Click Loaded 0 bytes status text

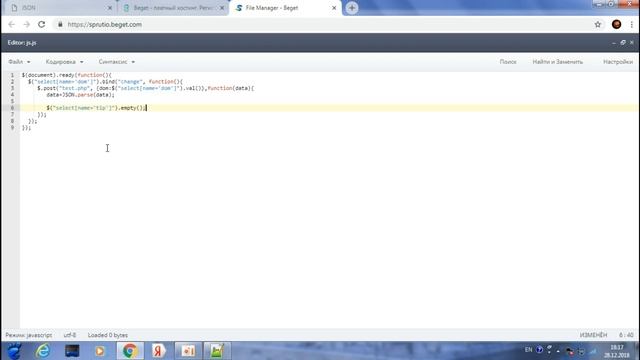108,335
